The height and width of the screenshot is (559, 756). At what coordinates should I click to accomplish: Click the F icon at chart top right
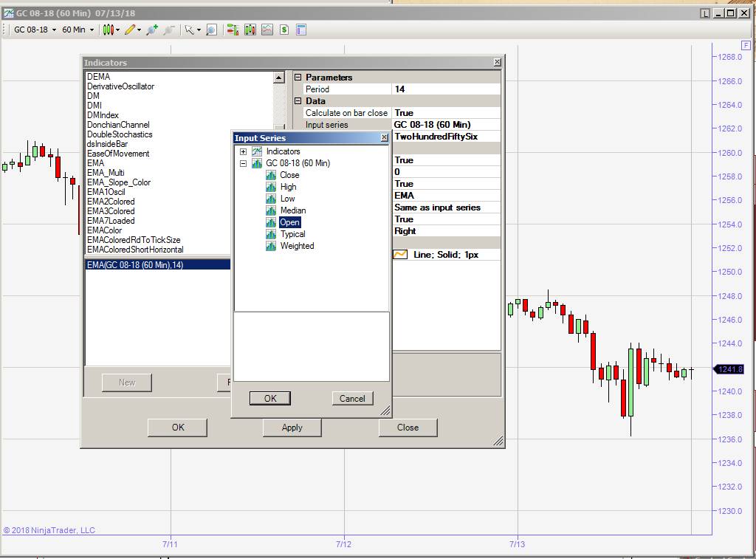[x=746, y=45]
